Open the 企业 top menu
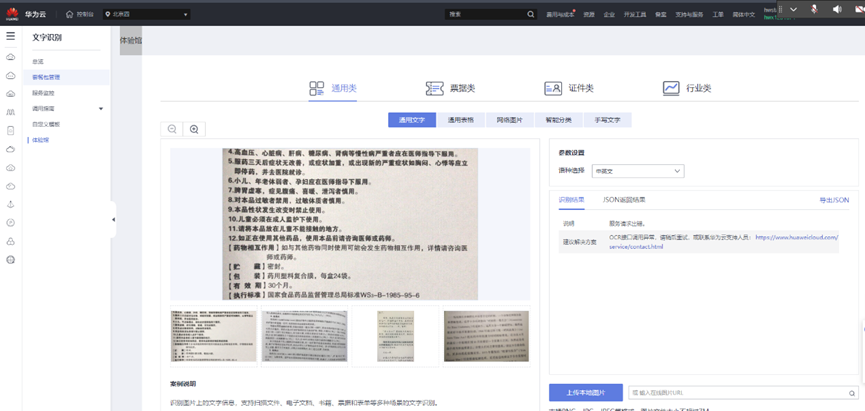The height and width of the screenshot is (411, 865). 609,15
